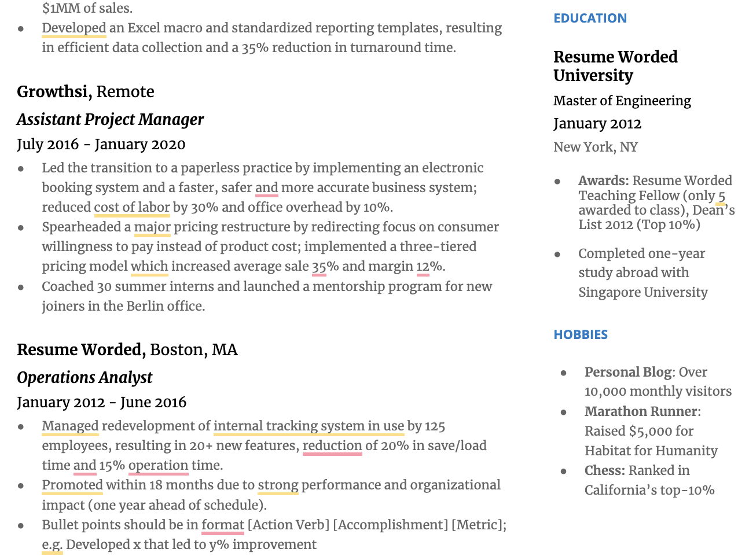
Task: Click the underlined word "major"
Action: tap(152, 227)
